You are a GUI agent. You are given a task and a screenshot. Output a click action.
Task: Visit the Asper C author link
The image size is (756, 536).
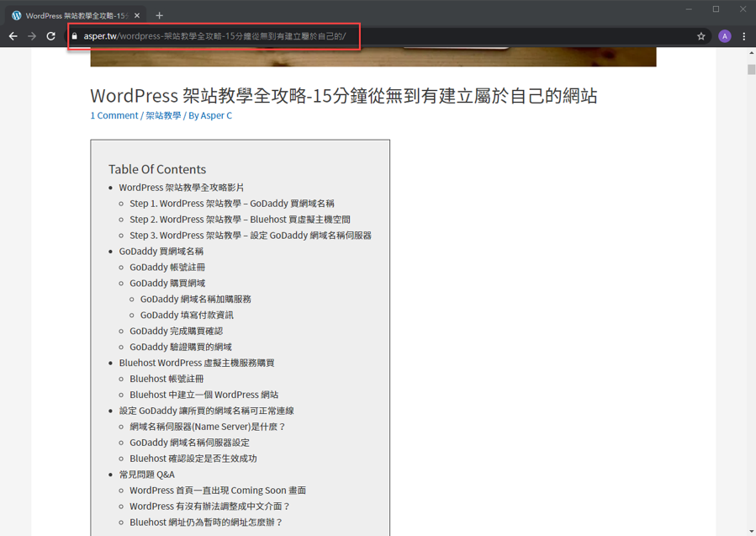pos(216,116)
